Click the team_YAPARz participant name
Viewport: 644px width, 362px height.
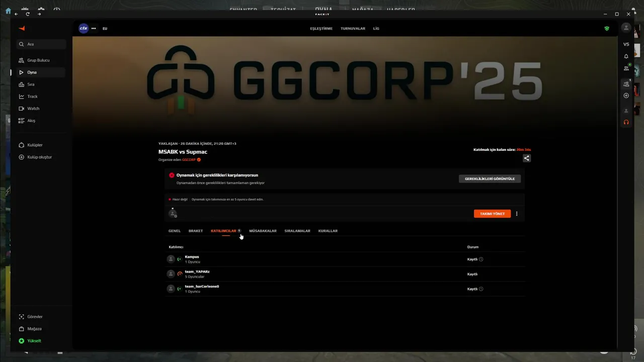tap(197, 271)
